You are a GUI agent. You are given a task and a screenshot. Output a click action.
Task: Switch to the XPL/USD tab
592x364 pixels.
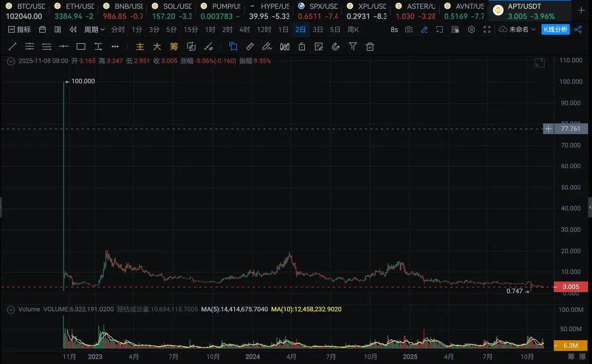coord(366,11)
